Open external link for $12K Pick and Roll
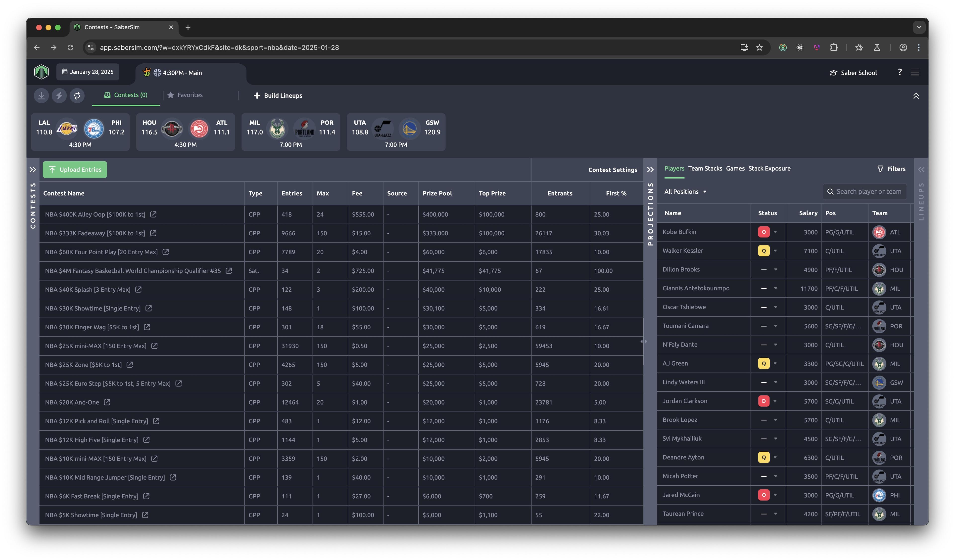 click(x=156, y=421)
